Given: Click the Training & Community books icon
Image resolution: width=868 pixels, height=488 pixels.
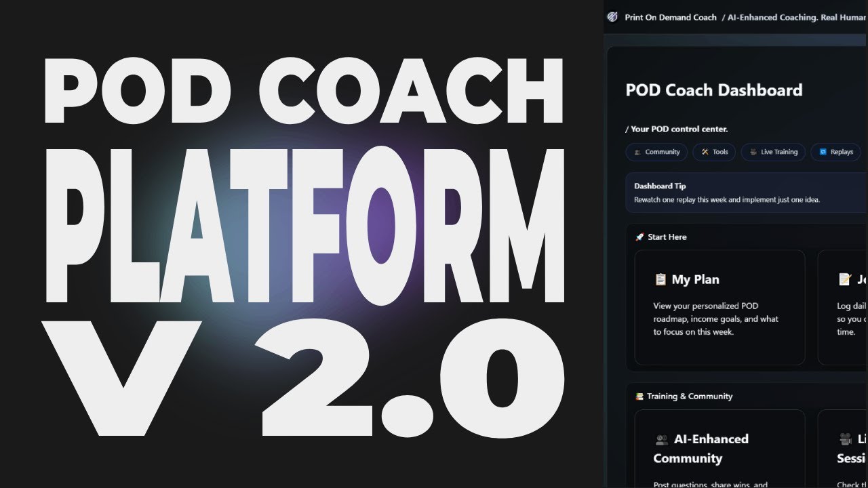Looking at the screenshot, I should [x=639, y=396].
